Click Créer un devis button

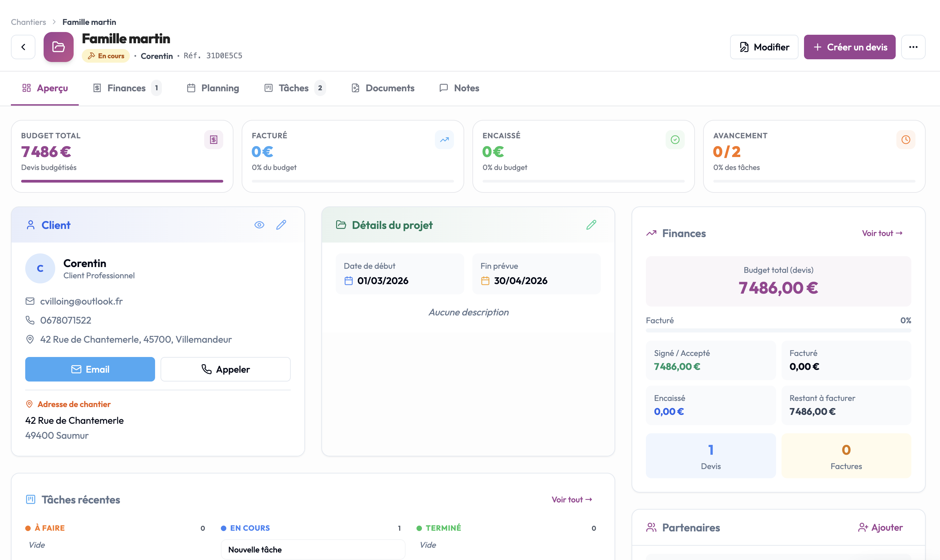pyautogui.click(x=849, y=47)
